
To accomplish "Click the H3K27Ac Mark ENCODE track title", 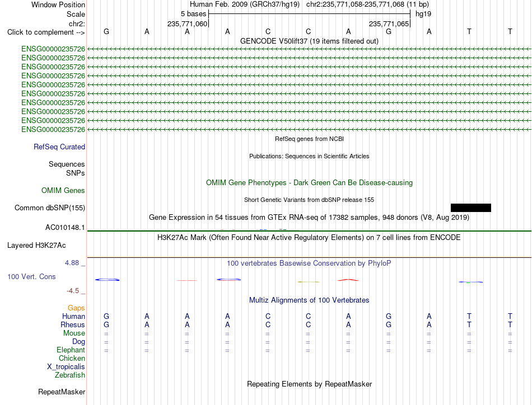I will coord(309,238).
